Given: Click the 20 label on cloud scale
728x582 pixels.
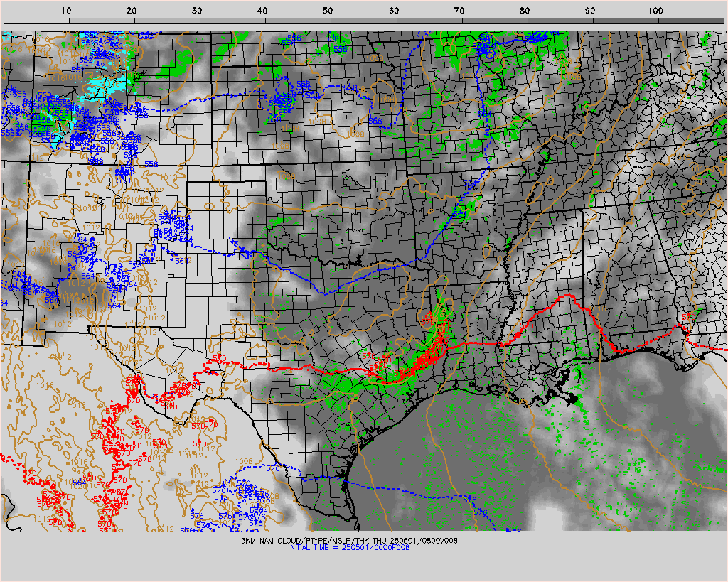Looking at the screenshot, I should tap(132, 11).
